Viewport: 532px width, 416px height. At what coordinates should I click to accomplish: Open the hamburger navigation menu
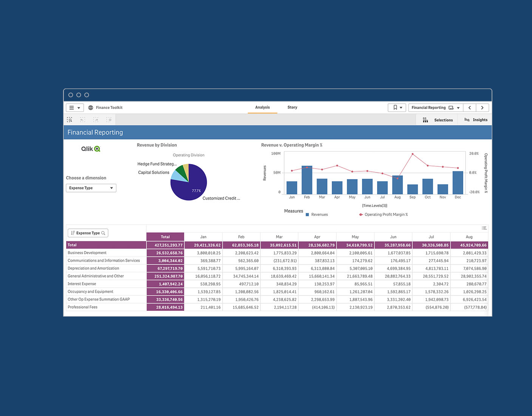click(72, 107)
